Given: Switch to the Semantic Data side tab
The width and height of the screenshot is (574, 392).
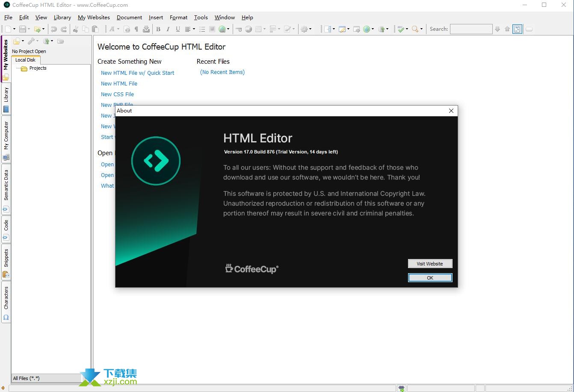Looking at the screenshot, I should point(6,189).
